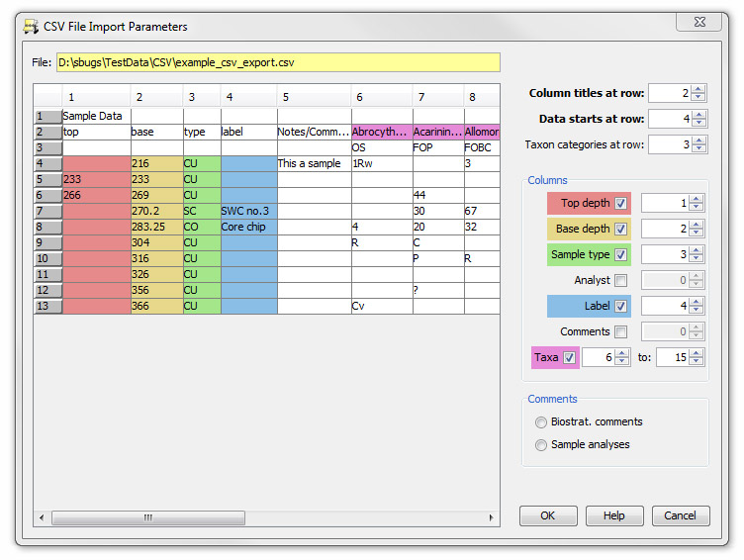Click the 'Abrocyth...' taxon cell
The image size is (744, 560).
pyautogui.click(x=382, y=132)
